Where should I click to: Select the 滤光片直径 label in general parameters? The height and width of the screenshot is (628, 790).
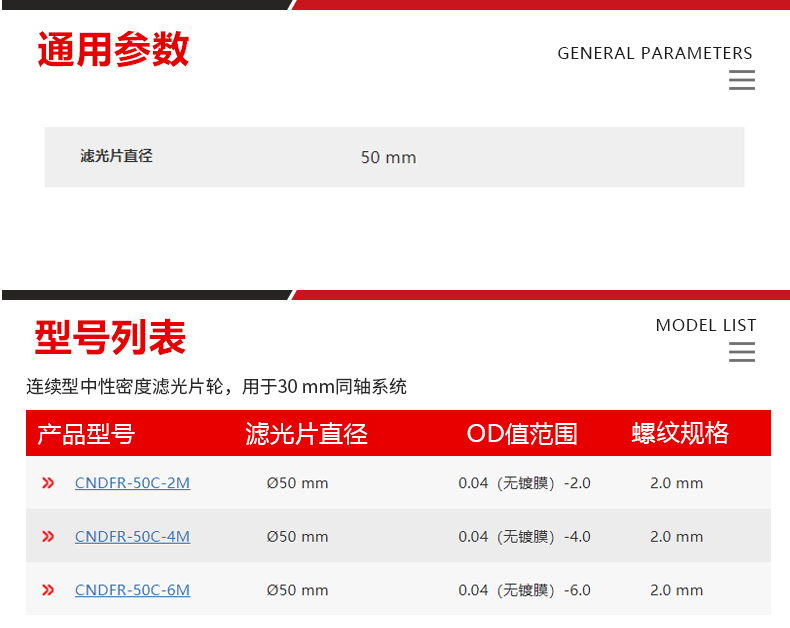tap(116, 156)
